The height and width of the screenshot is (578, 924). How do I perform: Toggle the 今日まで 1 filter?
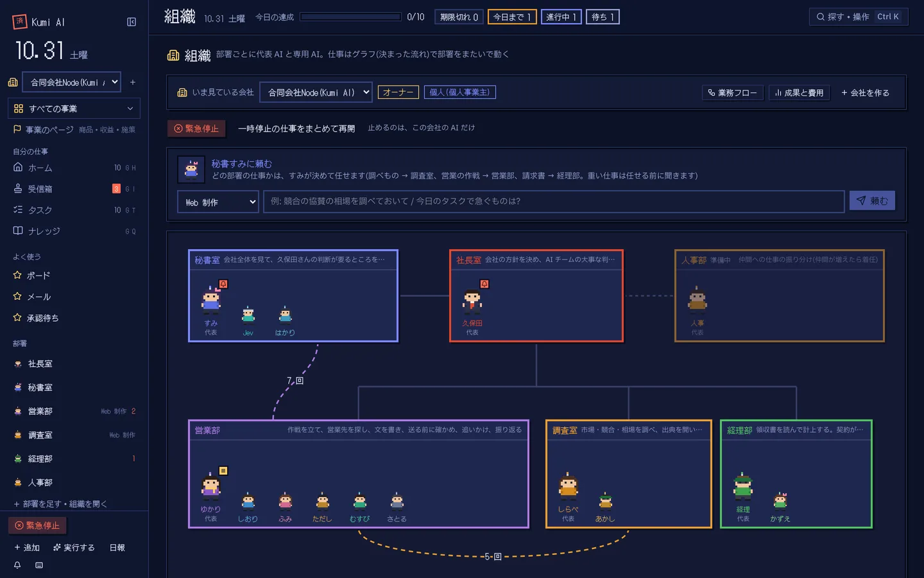click(x=512, y=17)
